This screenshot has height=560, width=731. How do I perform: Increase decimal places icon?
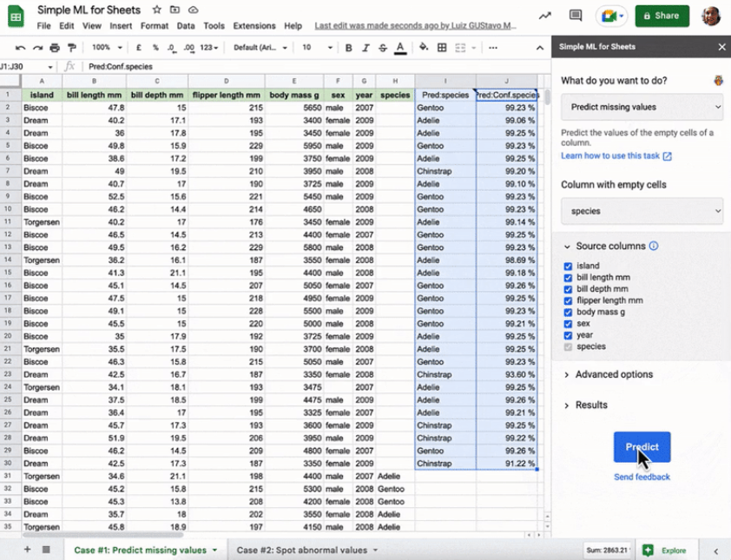tap(188, 48)
